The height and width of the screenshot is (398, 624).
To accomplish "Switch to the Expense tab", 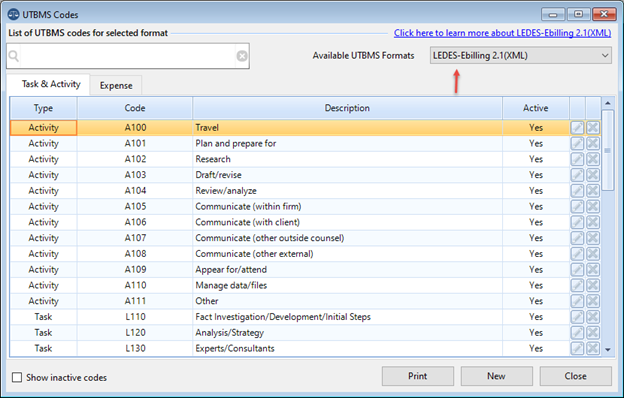I will click(116, 86).
